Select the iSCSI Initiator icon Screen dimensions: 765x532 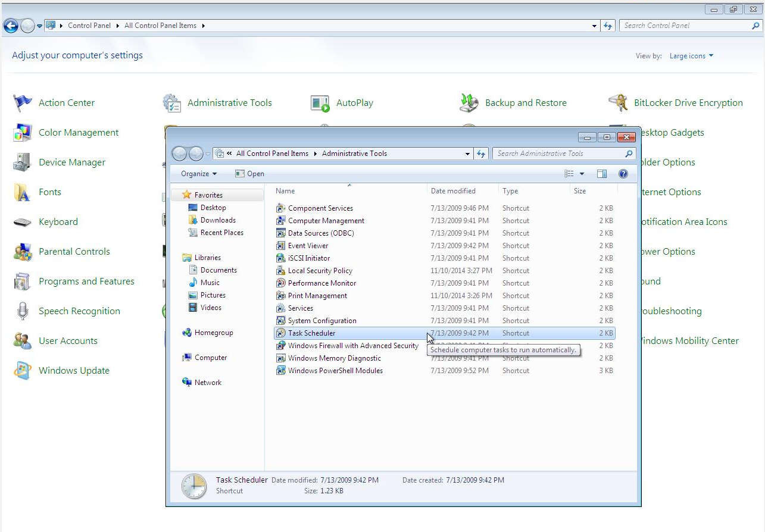[281, 258]
